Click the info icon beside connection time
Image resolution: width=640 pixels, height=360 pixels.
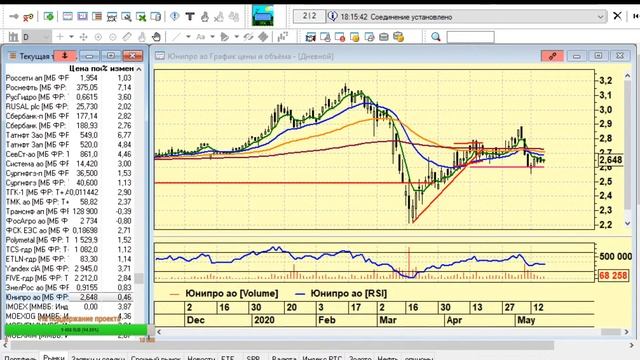pos(333,16)
